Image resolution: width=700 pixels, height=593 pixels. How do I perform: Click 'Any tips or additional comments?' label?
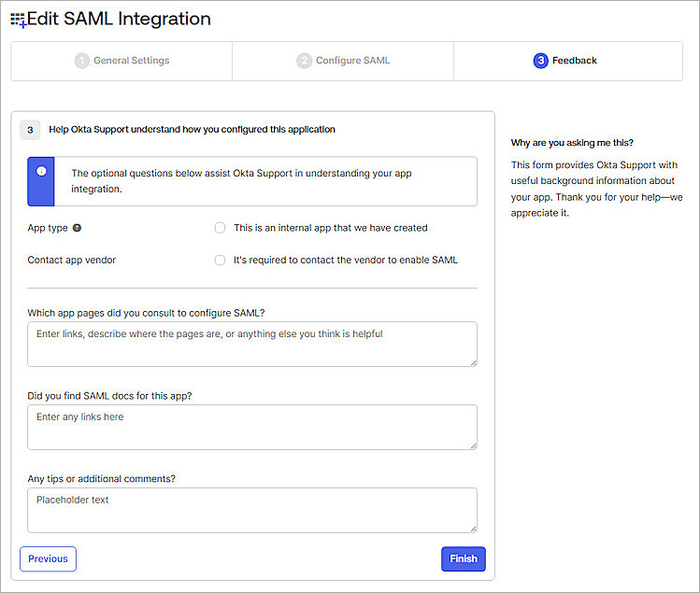tap(101, 479)
